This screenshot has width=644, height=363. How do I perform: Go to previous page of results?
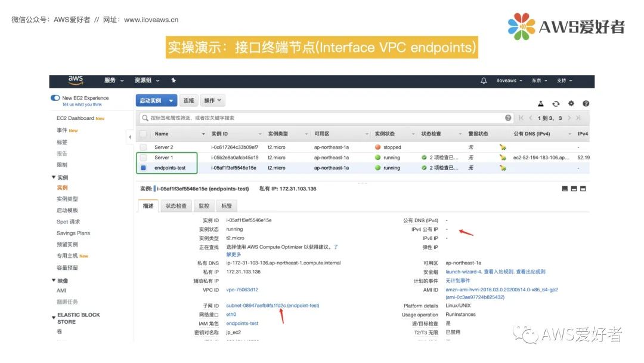coord(530,118)
